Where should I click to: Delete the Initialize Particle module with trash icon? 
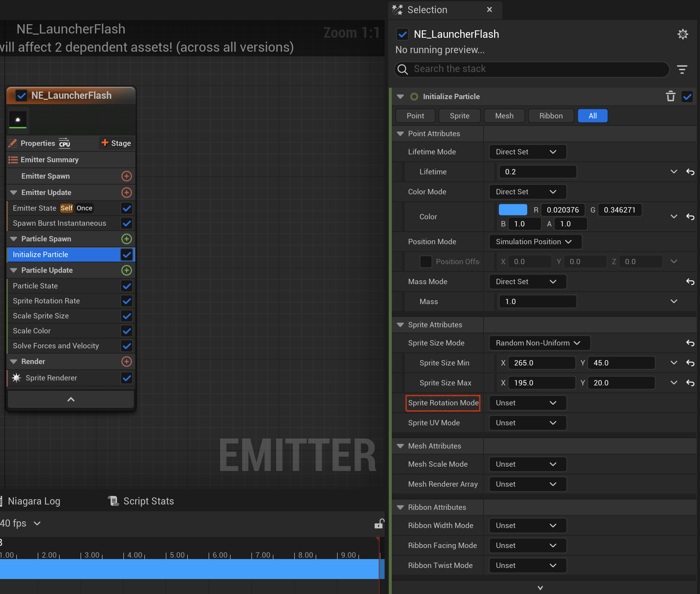point(670,96)
